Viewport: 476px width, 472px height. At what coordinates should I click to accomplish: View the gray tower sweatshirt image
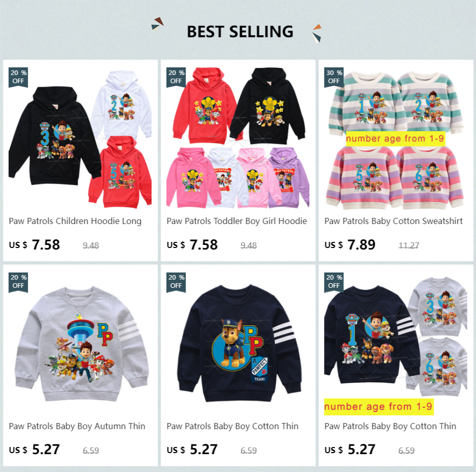(x=81, y=344)
